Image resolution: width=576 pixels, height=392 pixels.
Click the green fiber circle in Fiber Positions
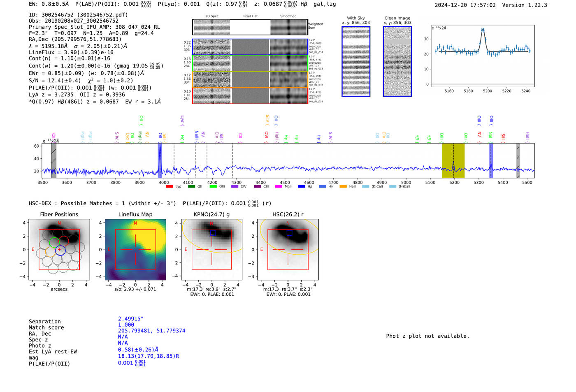(x=54, y=242)
